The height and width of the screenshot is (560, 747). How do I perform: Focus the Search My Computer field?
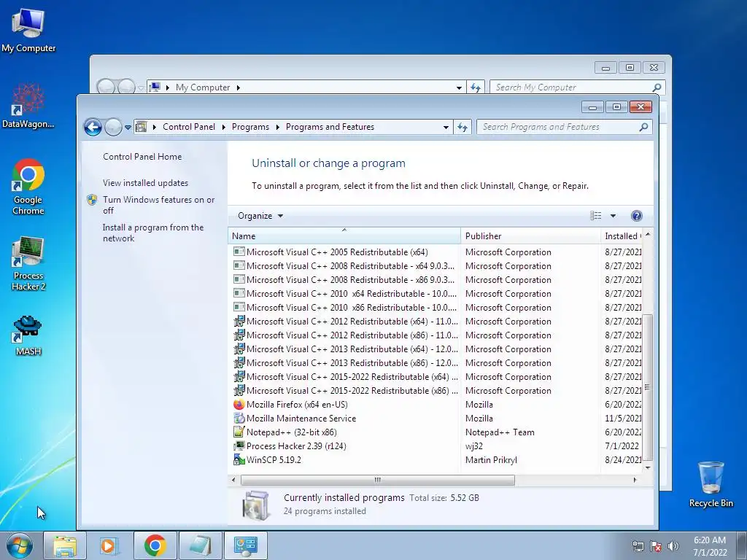(572, 87)
